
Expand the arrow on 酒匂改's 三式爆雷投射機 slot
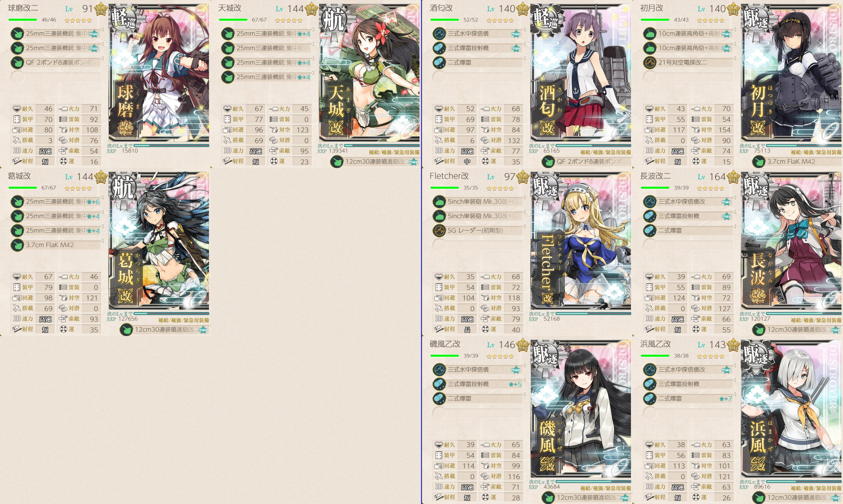coord(524,44)
